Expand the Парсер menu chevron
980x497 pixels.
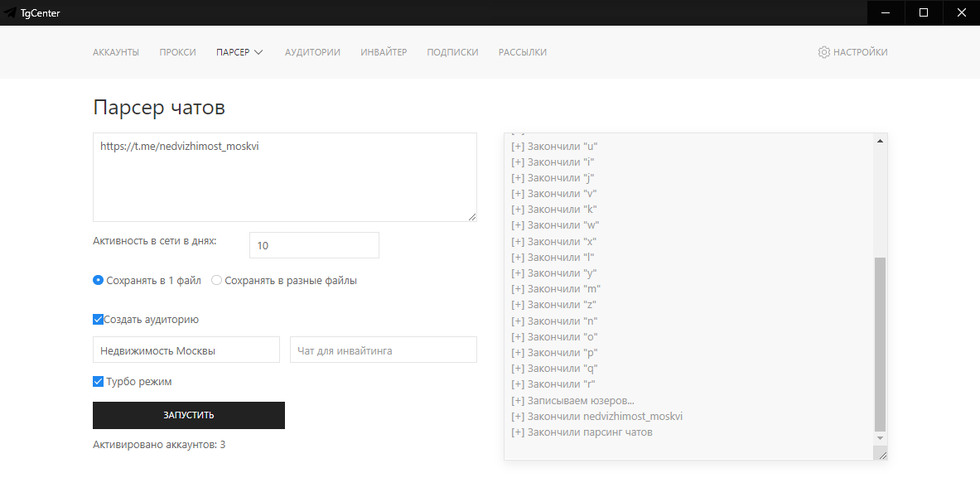pyautogui.click(x=258, y=52)
